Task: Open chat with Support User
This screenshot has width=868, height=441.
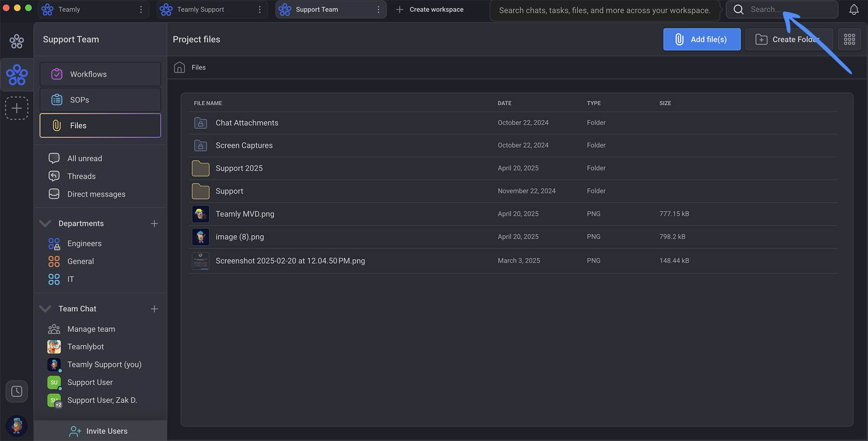Action: coord(90,382)
